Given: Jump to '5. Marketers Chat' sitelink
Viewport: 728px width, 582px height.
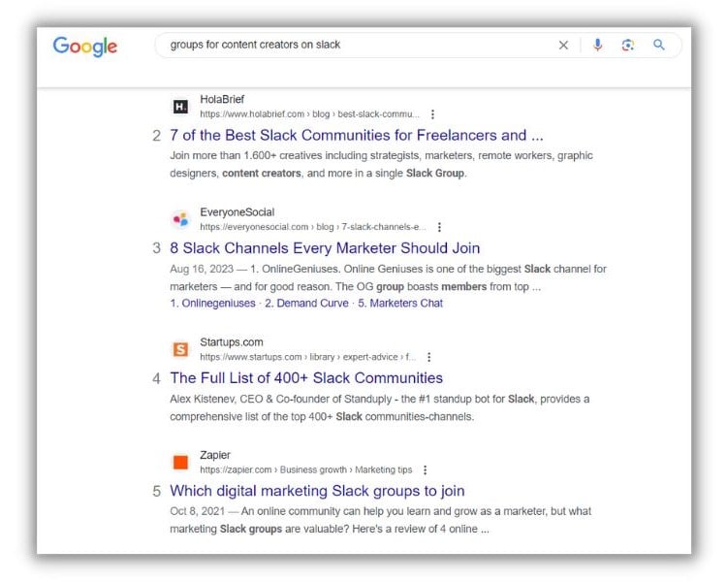Looking at the screenshot, I should (400, 304).
